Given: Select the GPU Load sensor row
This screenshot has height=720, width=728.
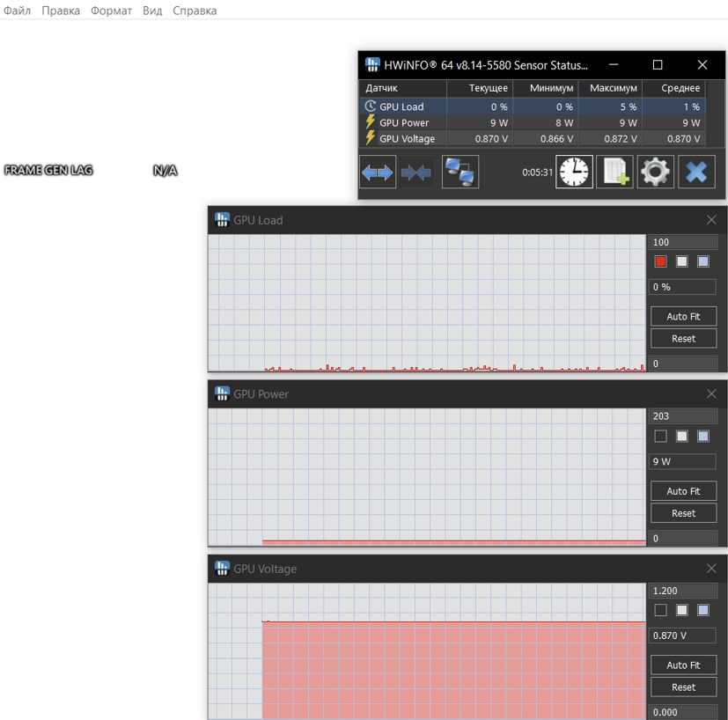Looking at the screenshot, I should pyautogui.click(x=533, y=107).
